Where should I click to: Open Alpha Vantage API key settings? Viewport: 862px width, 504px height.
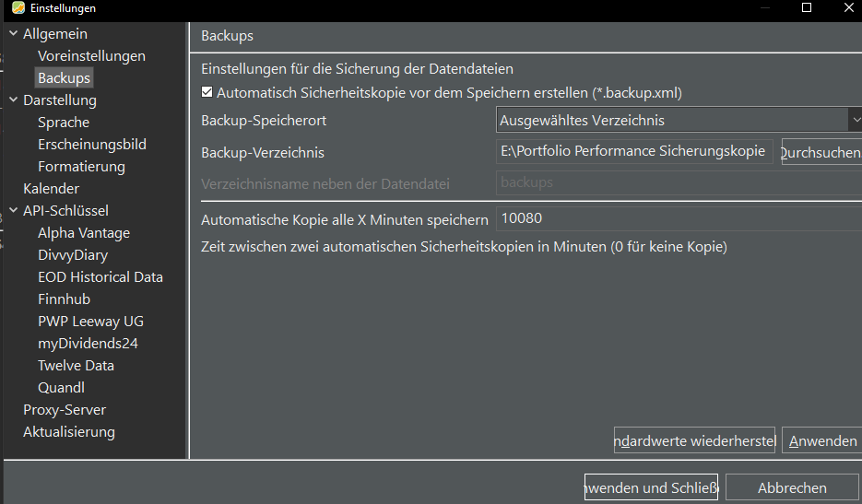(x=84, y=233)
